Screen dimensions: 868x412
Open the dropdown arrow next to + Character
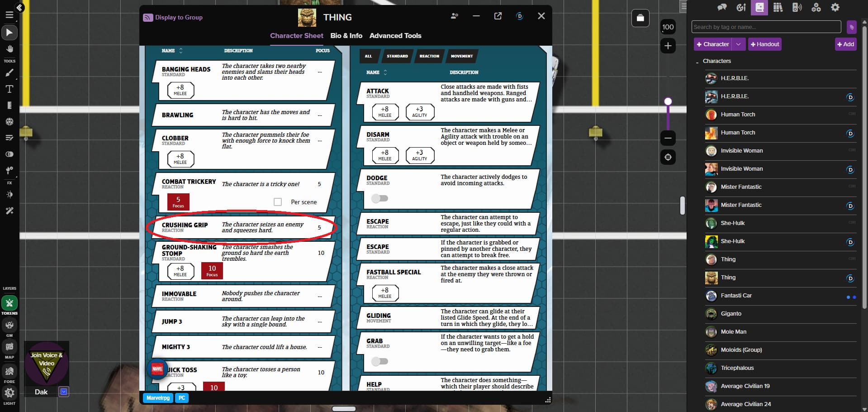(738, 44)
